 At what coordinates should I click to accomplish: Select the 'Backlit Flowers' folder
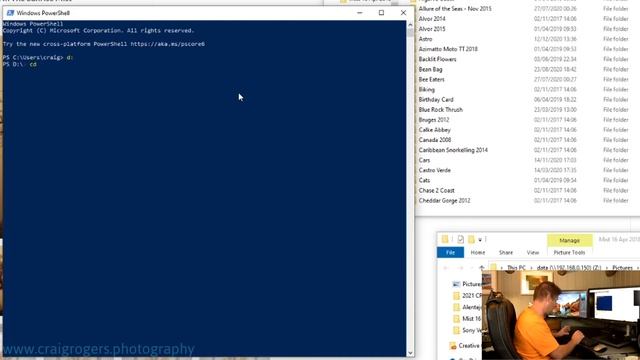pos(437,59)
